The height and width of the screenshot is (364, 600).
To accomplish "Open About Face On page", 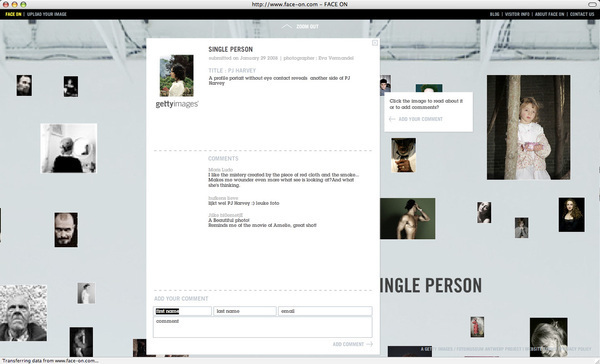I will (x=549, y=14).
